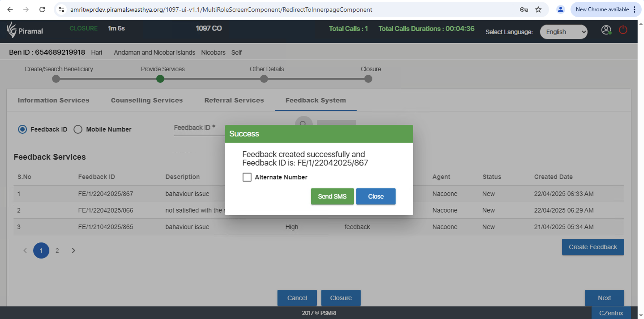Bookmark page using star icon
Screen dimensions: 644x319
click(538, 9)
